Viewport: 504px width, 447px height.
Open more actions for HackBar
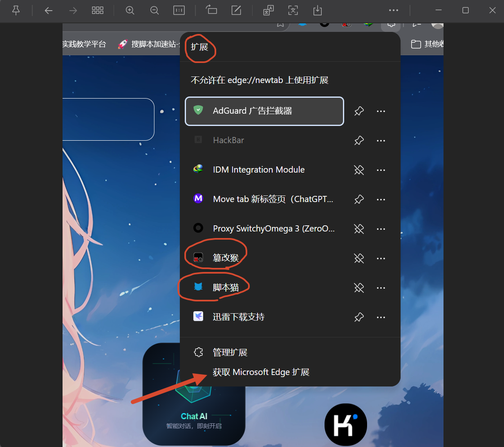(x=381, y=141)
